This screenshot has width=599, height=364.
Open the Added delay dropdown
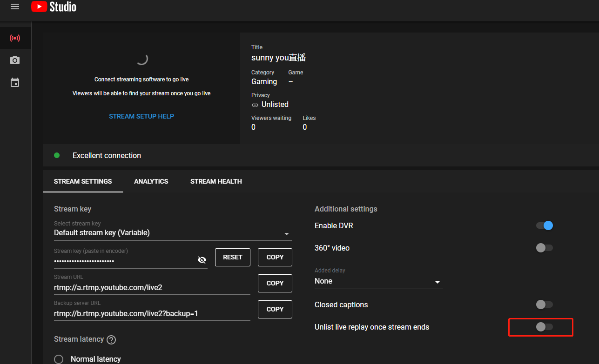379,278
